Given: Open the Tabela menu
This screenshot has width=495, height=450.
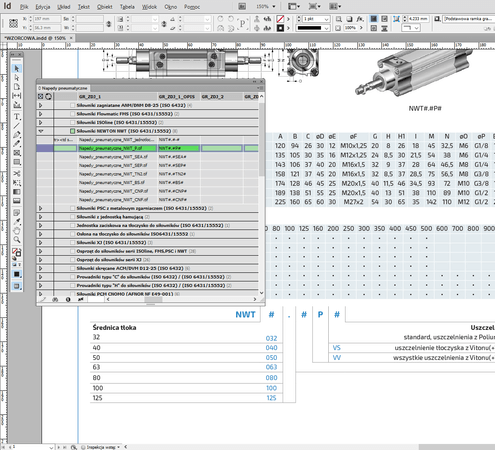Looking at the screenshot, I should (127, 7).
